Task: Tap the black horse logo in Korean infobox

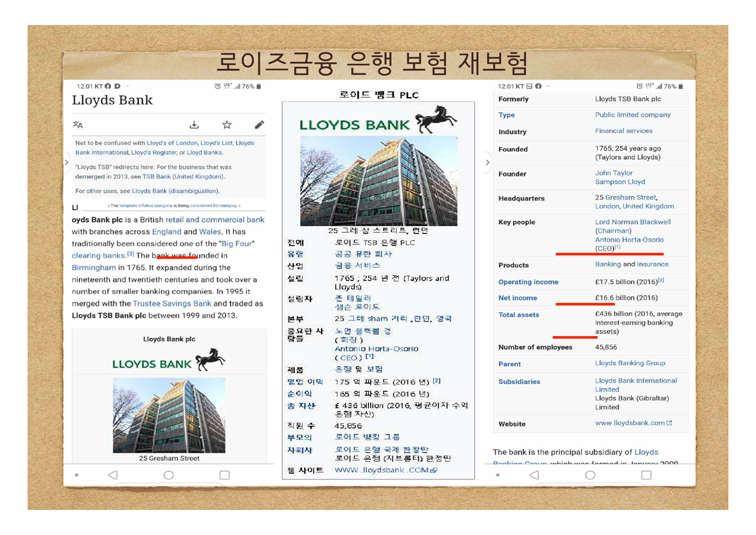Action: pos(436,119)
